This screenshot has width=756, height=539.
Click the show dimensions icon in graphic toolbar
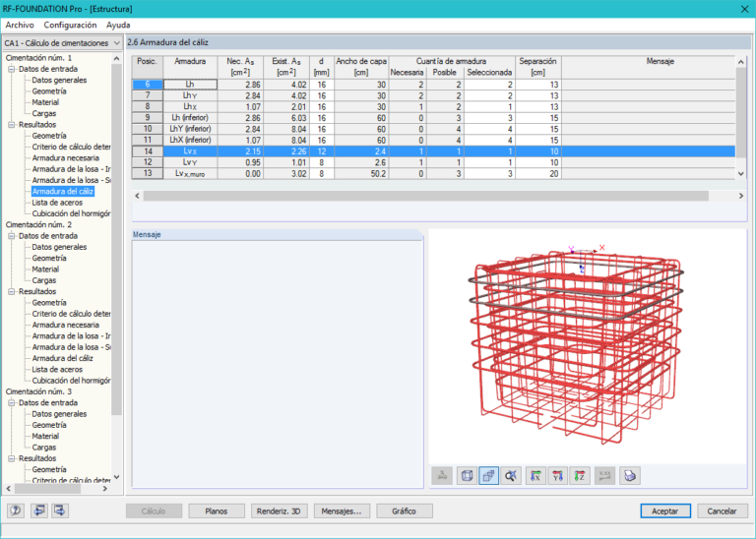(442, 476)
